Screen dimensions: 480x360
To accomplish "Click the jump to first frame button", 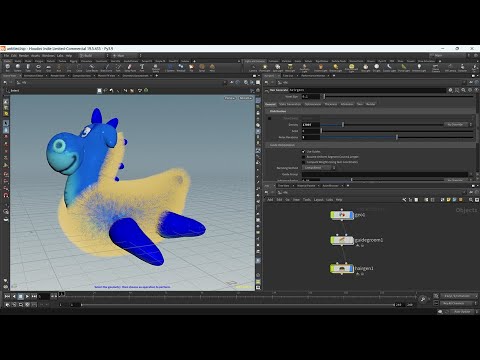I will (x=7, y=296).
